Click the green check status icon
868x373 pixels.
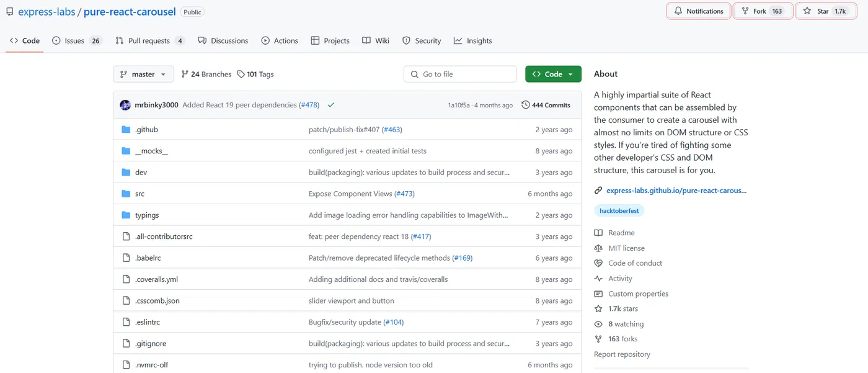click(331, 105)
